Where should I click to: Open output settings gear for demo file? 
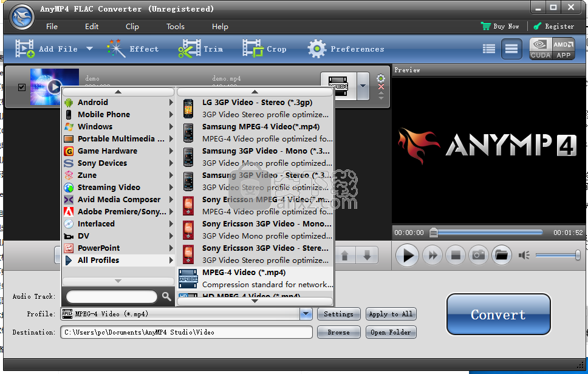tap(381, 78)
